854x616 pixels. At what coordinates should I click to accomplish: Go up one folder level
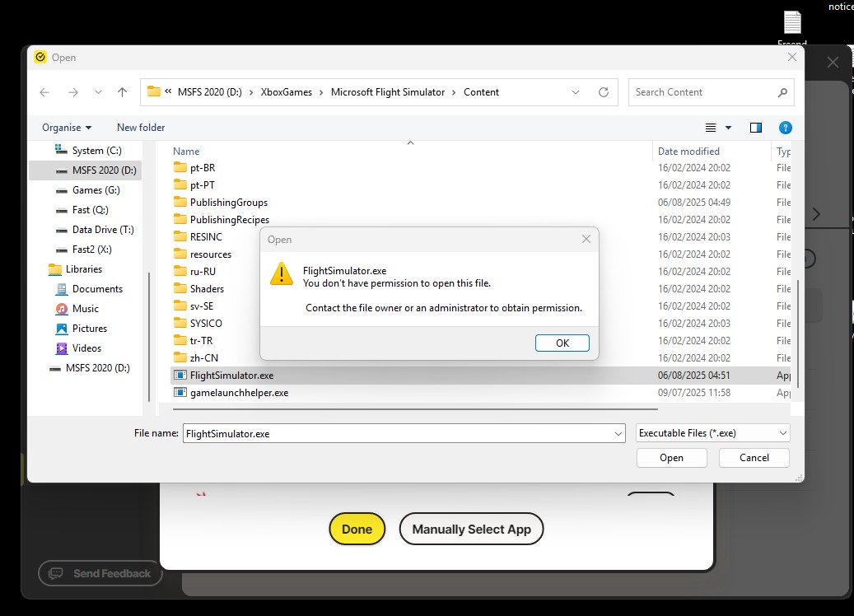tap(122, 92)
